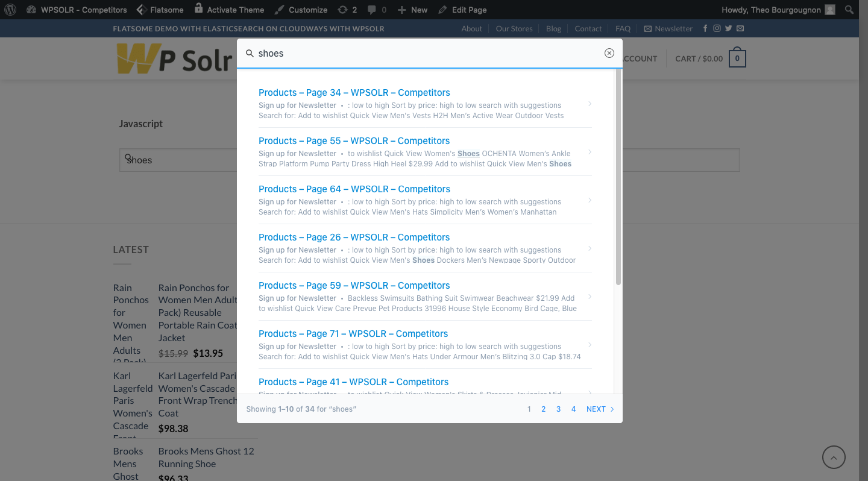Click NEXT to see more results
Screen dimensions: 868x481
tap(600, 409)
